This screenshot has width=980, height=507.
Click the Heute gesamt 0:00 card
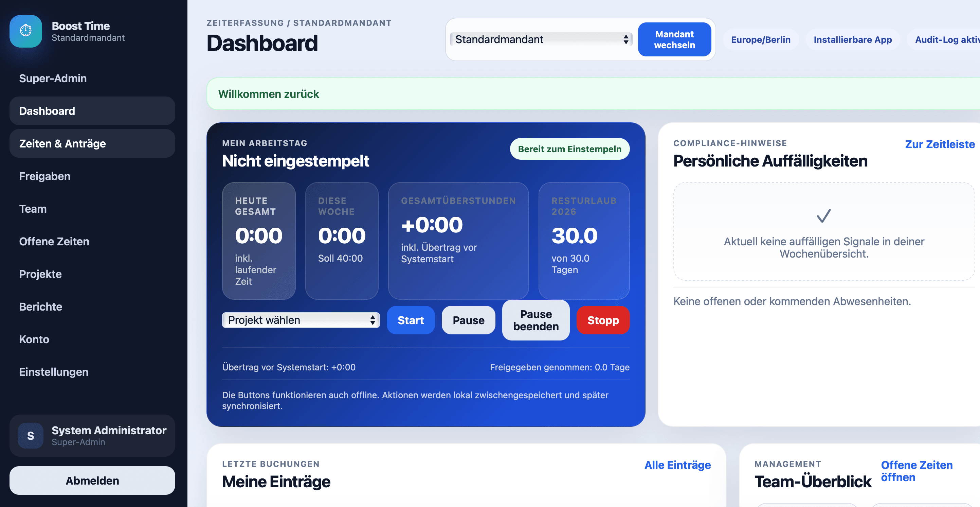[x=259, y=241]
